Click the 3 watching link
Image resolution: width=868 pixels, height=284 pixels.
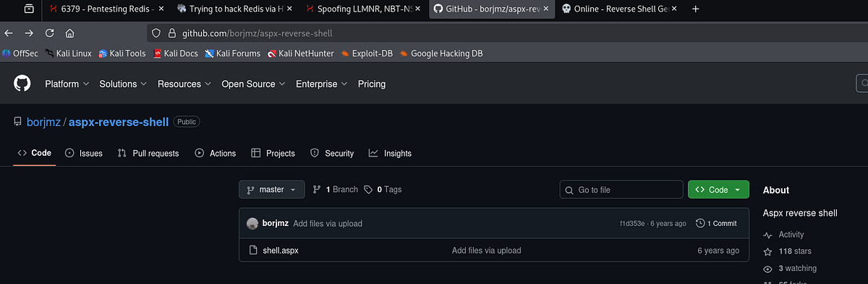tap(790, 268)
